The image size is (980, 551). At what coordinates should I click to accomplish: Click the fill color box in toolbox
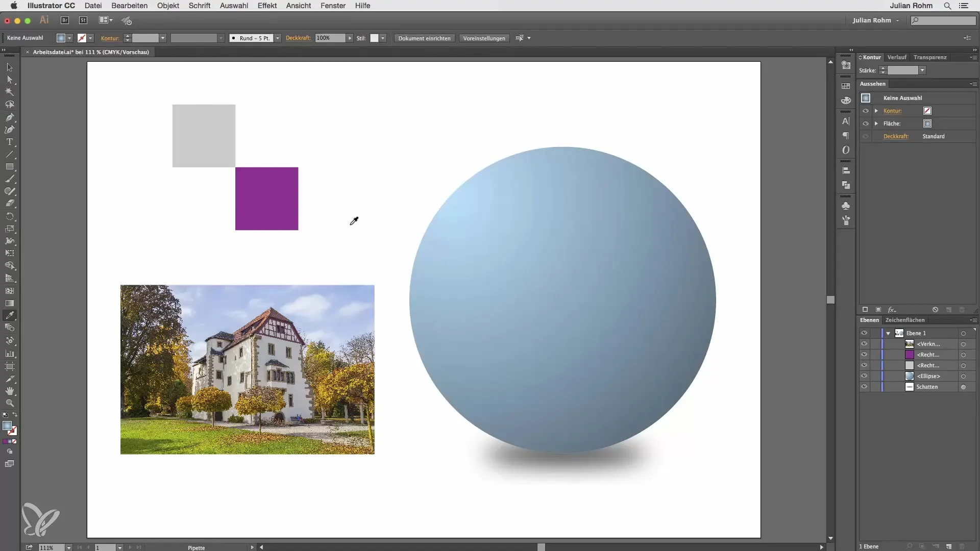tap(7, 425)
